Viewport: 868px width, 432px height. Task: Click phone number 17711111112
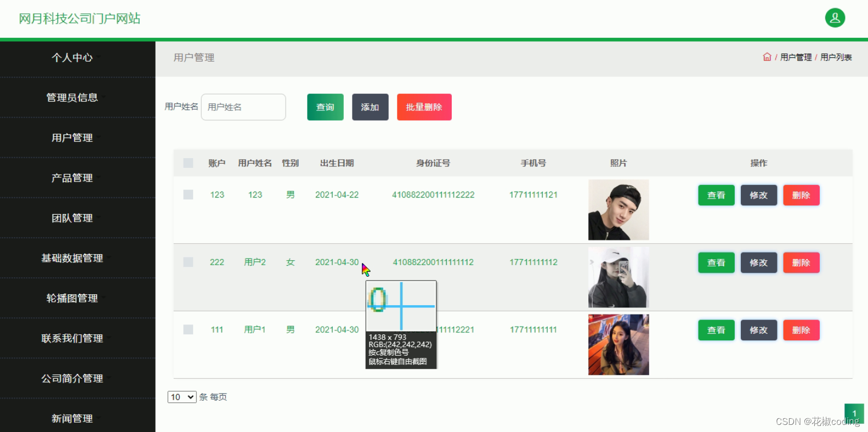coord(534,262)
